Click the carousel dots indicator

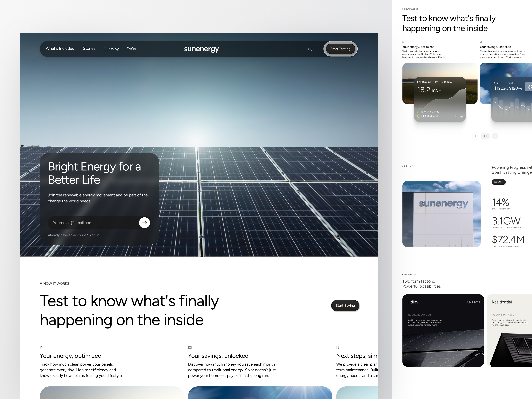click(x=485, y=136)
